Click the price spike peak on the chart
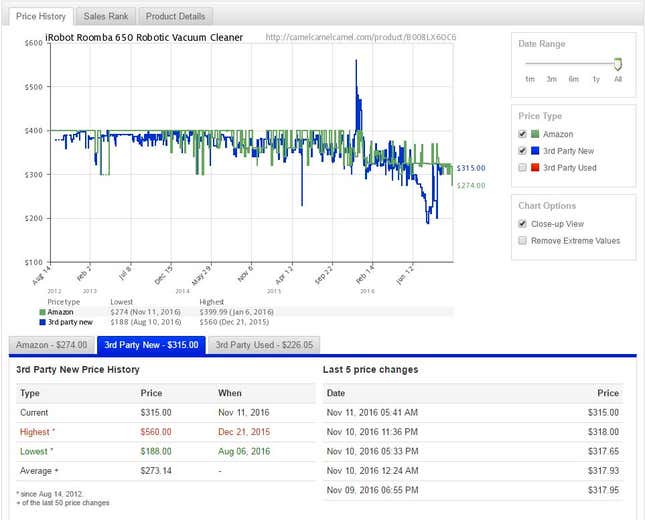This screenshot has width=645, height=520. [x=356, y=61]
